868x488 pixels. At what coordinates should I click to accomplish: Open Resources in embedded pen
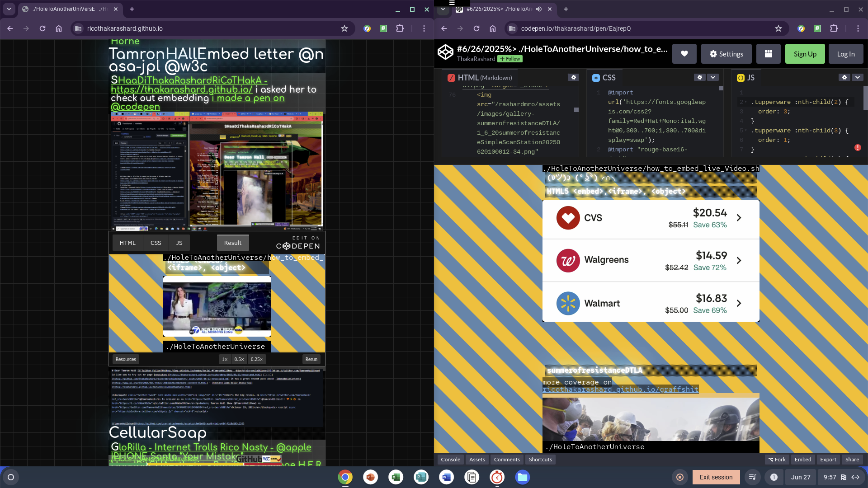[126, 359]
